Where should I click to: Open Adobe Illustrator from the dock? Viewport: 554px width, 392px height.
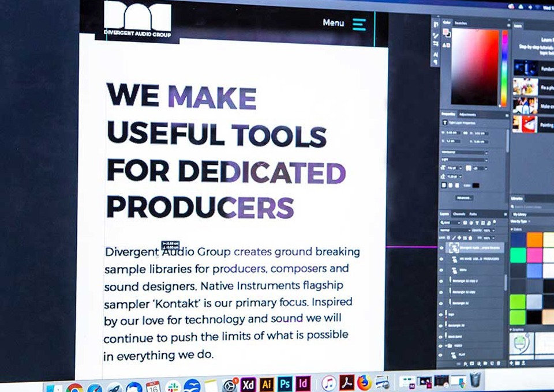[267, 385]
